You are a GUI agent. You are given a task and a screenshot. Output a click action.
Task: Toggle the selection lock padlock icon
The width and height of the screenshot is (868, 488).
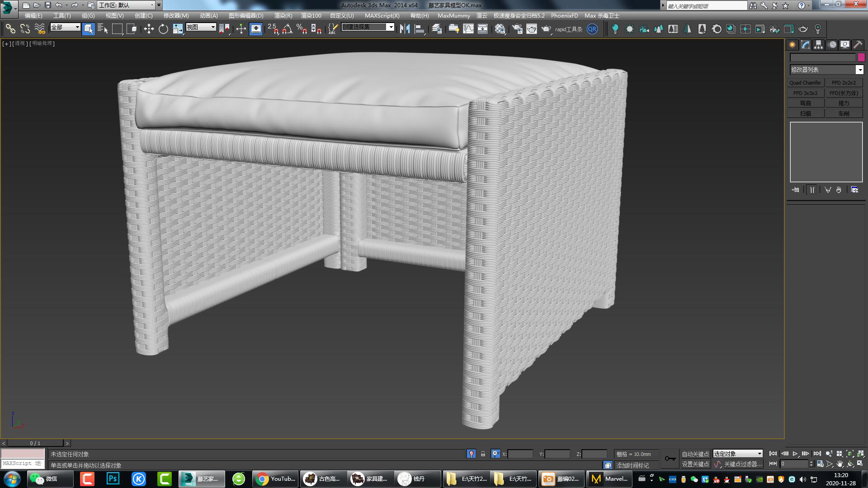coord(483,454)
